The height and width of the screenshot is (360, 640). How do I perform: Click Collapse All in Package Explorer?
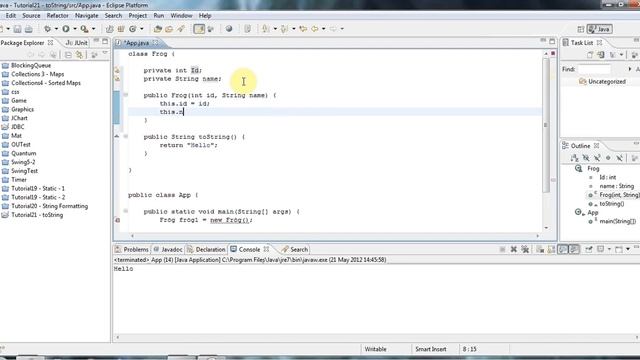68,55
